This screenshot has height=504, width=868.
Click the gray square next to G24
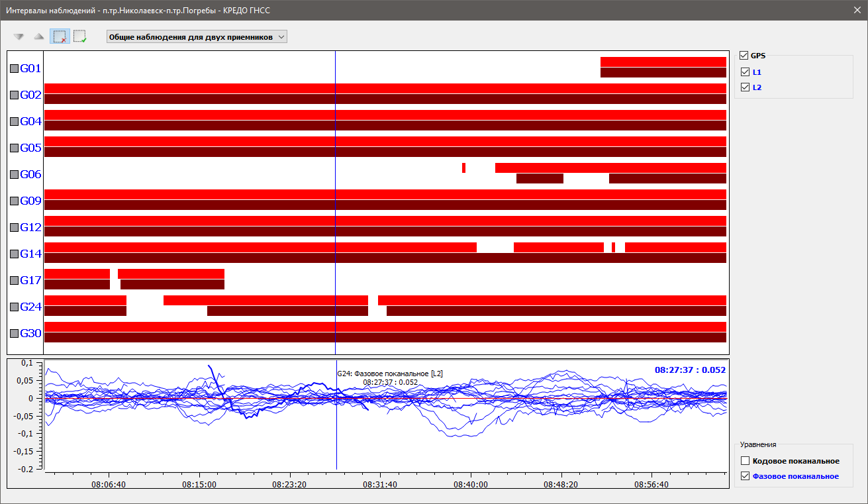(14, 307)
